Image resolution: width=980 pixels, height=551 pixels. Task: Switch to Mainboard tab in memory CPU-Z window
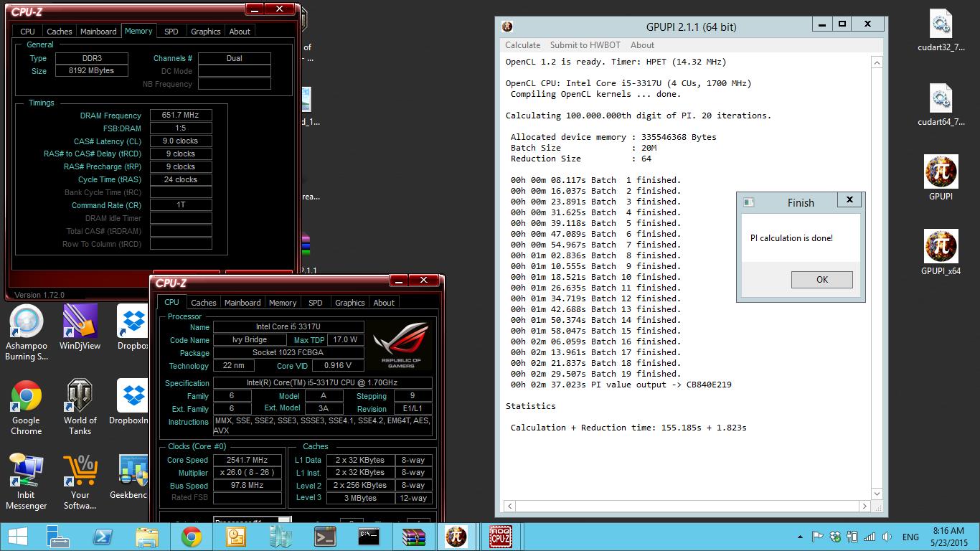[x=98, y=32]
